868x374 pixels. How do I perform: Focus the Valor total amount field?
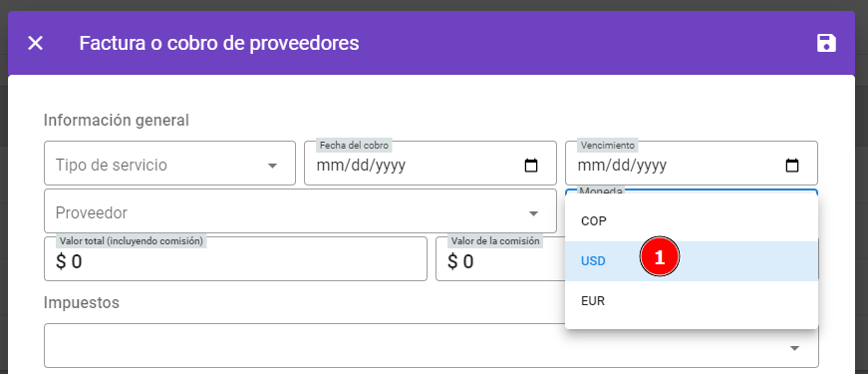pos(236,259)
